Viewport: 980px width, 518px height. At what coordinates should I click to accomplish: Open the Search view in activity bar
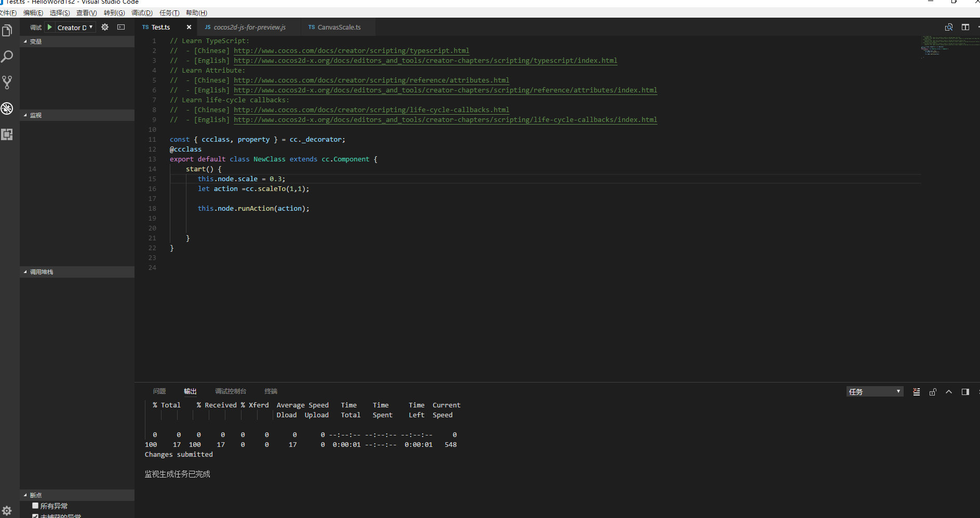click(x=7, y=57)
